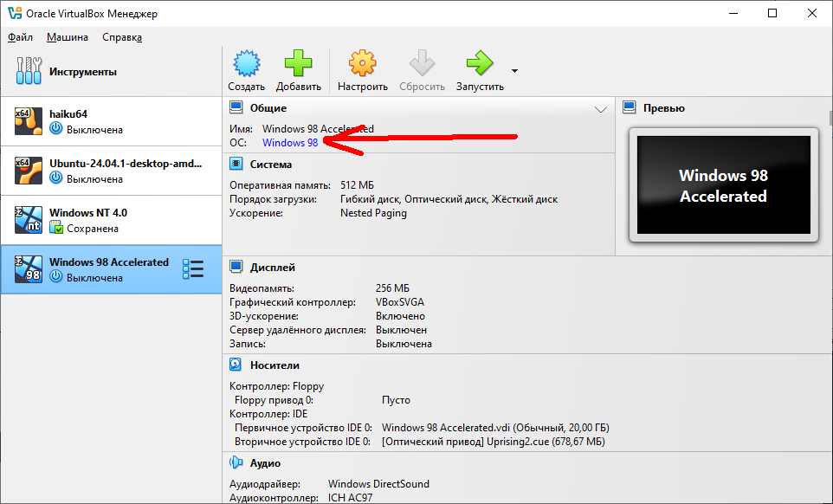Open the Общие section header link

pyautogui.click(x=268, y=107)
